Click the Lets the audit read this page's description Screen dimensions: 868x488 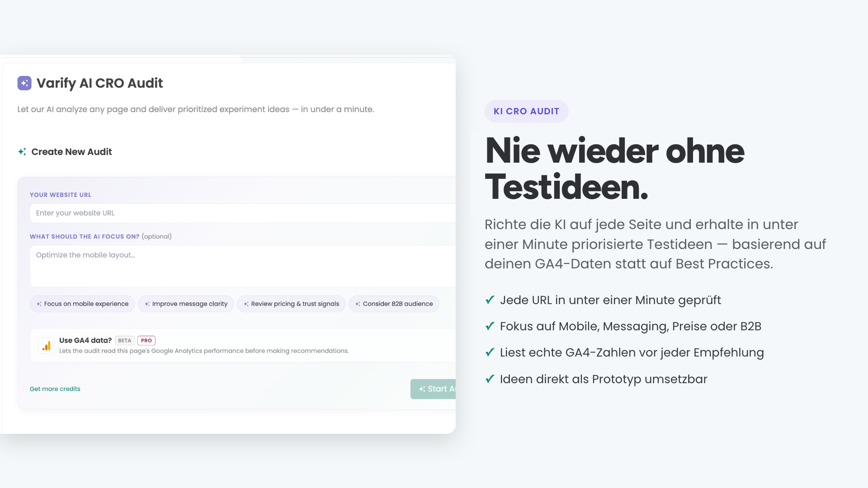[204, 351]
